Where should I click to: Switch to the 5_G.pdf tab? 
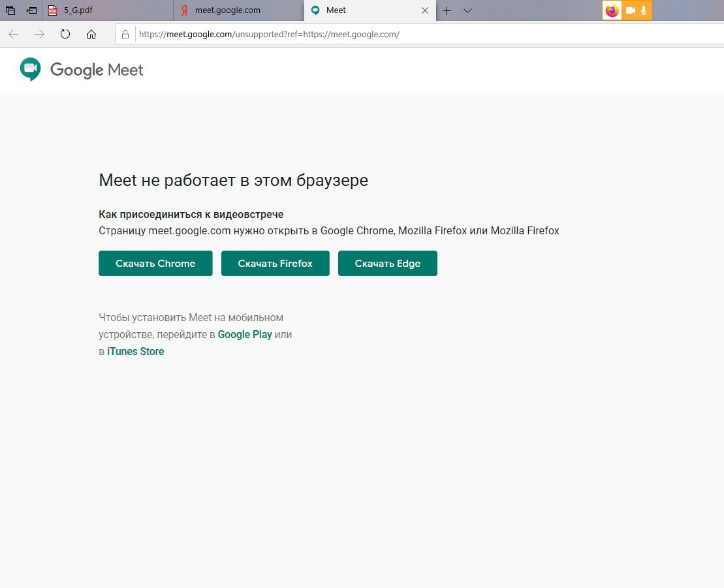coord(108,10)
